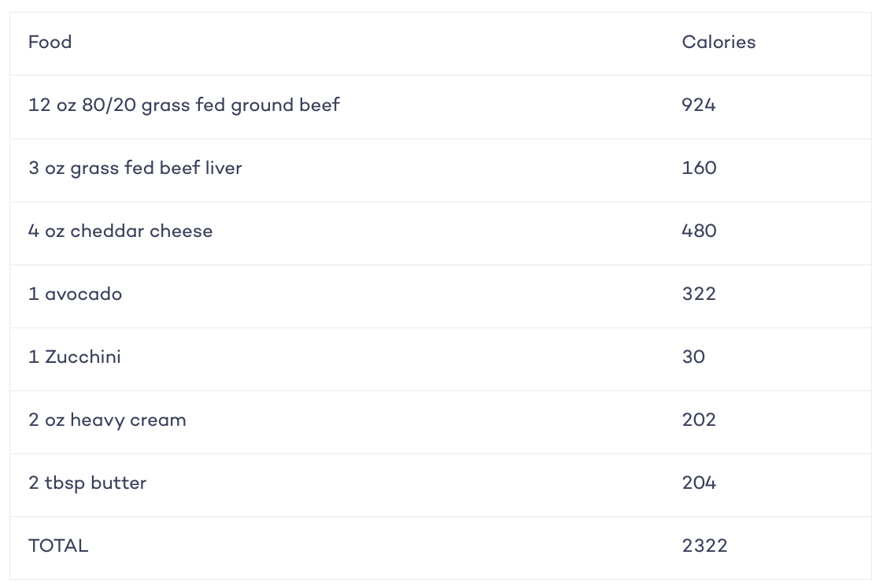
Task: Select the 2 tbsp butter row
Action: [441, 486]
